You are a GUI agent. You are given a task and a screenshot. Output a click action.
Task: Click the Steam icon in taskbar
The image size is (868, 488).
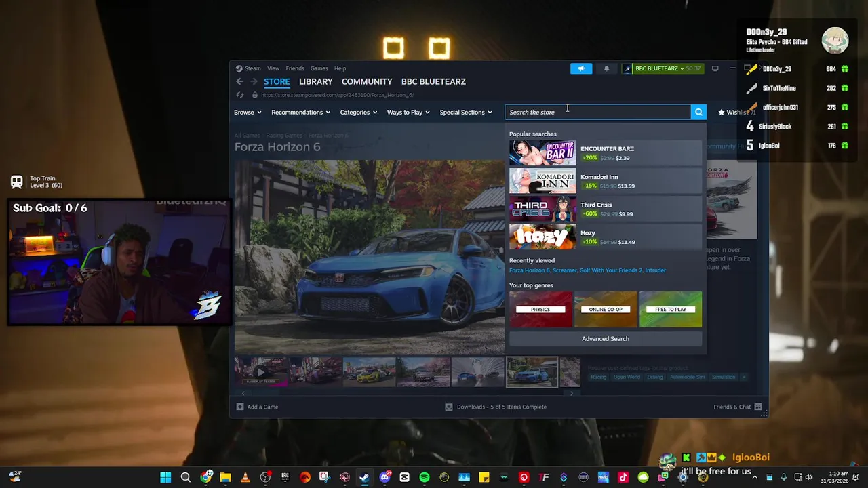[364, 477]
